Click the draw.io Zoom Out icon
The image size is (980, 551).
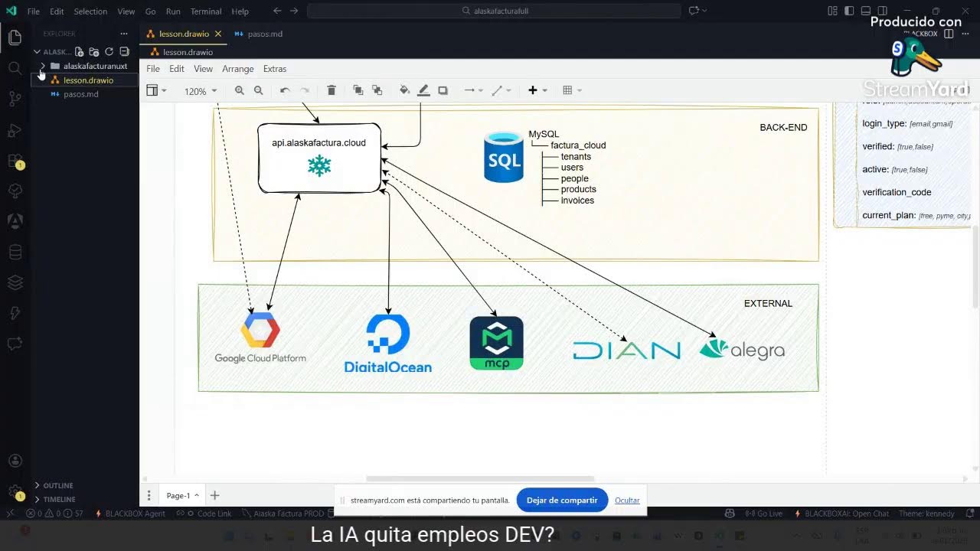[259, 90]
